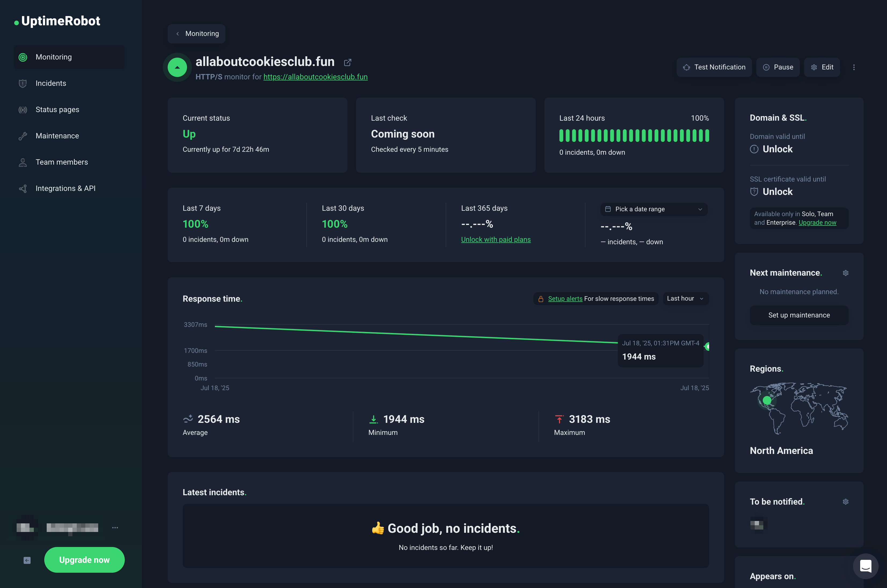Screen dimensions: 887x588
Task: Click the Next maintenance settings gear
Action: pos(845,273)
